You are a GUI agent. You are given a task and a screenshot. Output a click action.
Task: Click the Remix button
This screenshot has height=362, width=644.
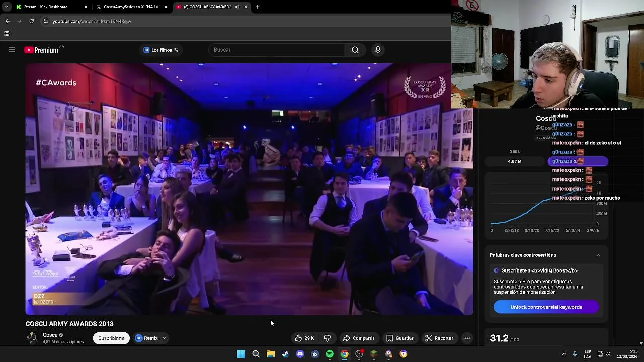(x=147, y=338)
